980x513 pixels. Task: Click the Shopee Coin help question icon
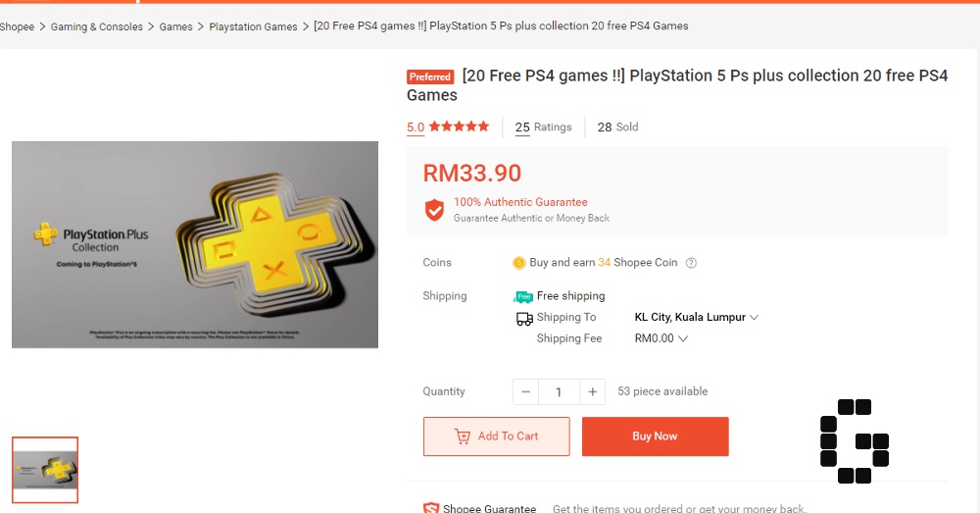click(x=691, y=263)
